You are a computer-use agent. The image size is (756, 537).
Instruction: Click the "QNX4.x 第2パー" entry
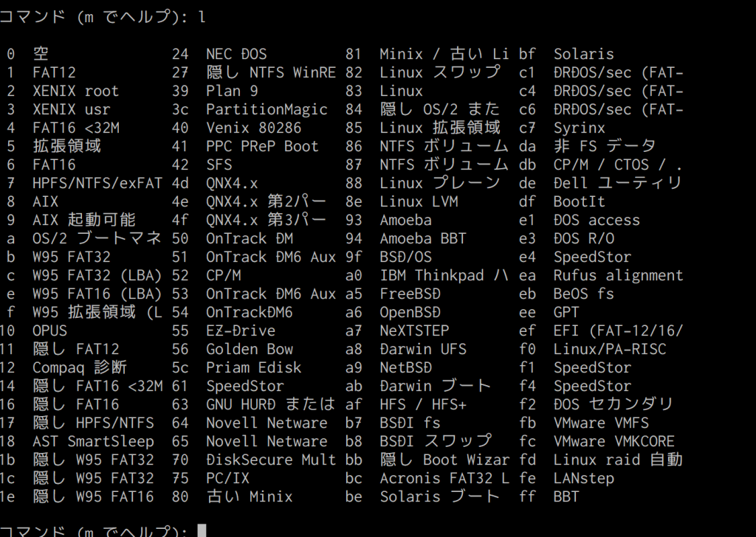[267, 201]
